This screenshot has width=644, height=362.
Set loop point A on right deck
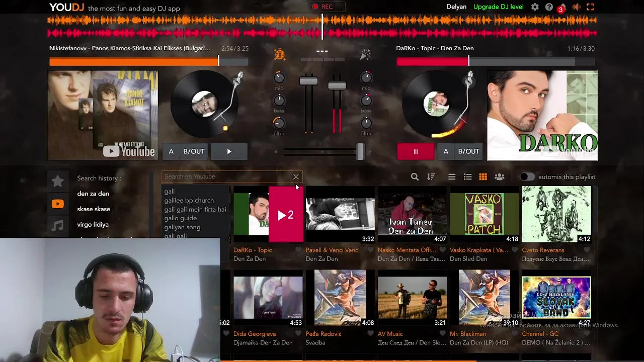click(x=446, y=151)
